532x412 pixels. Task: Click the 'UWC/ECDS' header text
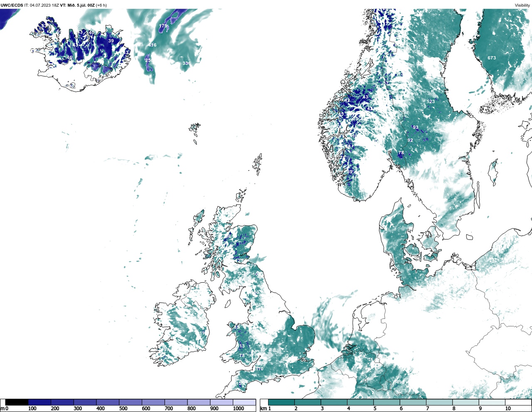point(12,5)
